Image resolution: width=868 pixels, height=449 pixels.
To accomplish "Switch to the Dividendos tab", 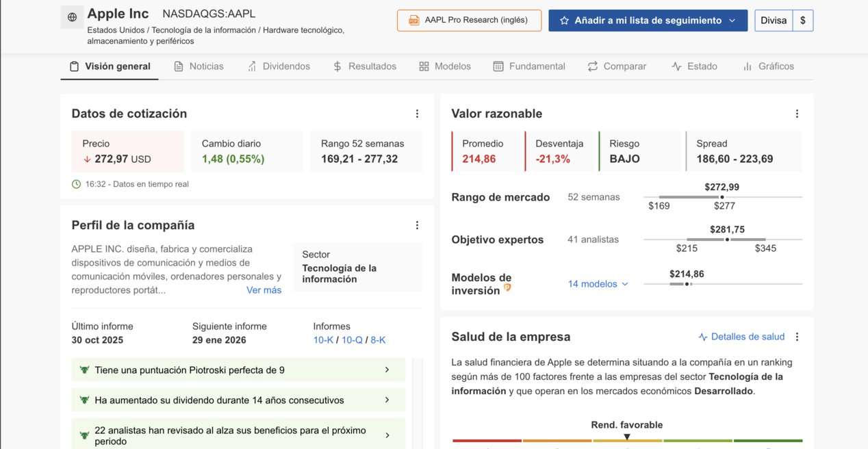I will pyautogui.click(x=279, y=66).
